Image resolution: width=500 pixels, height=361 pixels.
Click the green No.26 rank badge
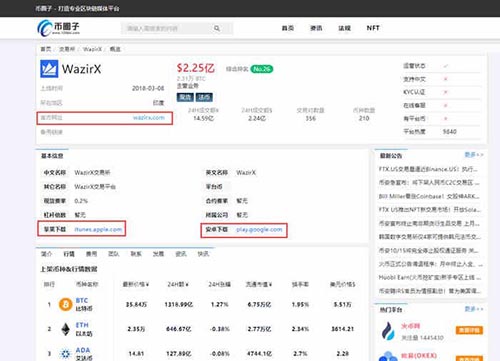(262, 69)
